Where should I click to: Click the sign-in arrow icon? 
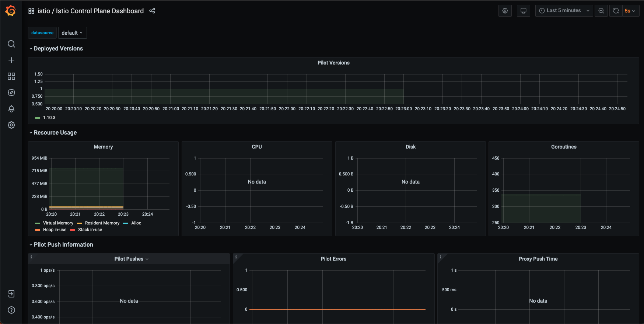pos(11,294)
